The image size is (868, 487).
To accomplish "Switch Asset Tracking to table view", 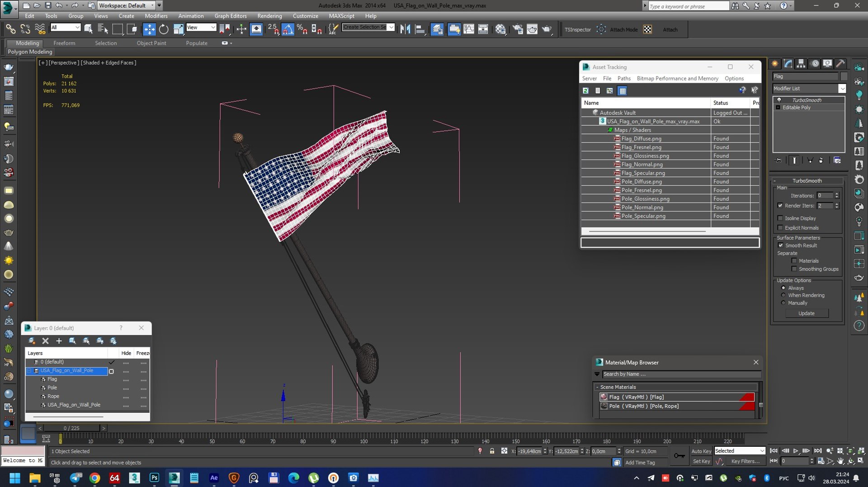I will pos(623,90).
